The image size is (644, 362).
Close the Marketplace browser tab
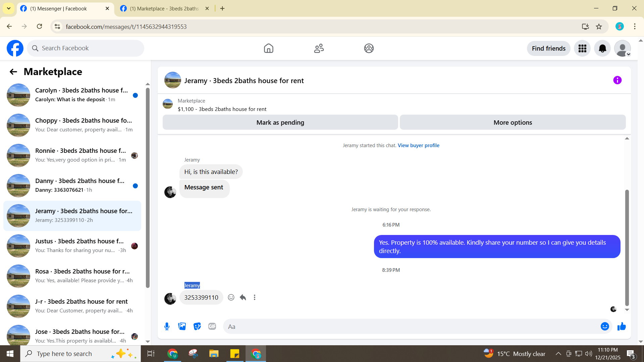(207, 9)
